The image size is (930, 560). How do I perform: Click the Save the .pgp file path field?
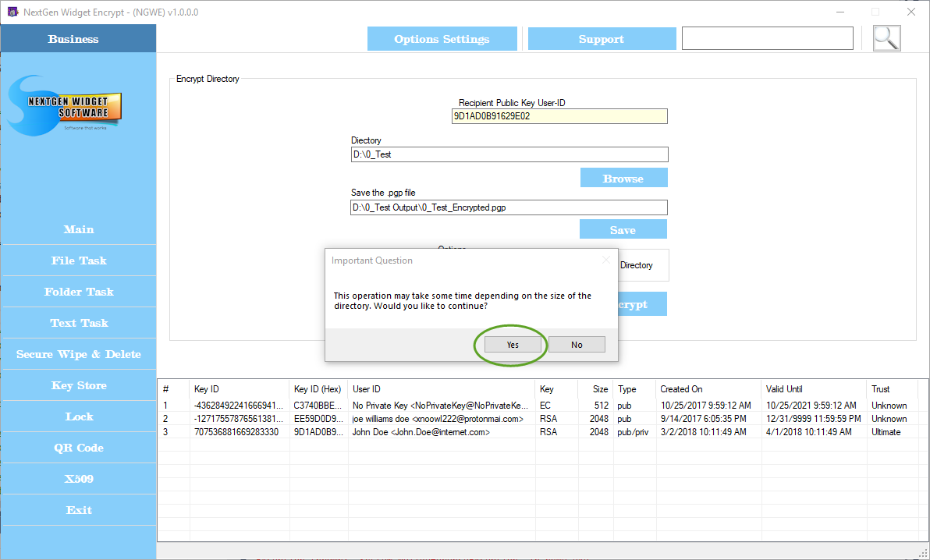click(x=509, y=207)
